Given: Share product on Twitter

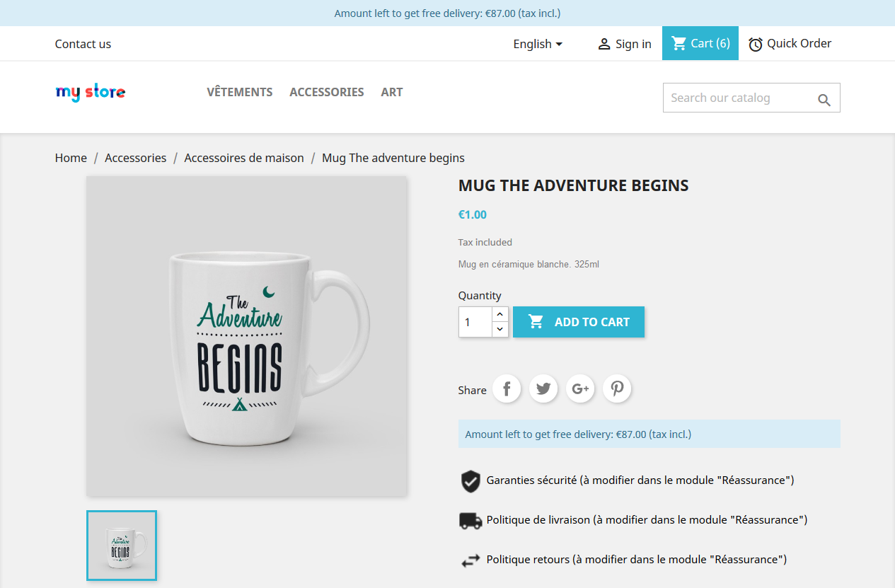Looking at the screenshot, I should click(x=543, y=388).
